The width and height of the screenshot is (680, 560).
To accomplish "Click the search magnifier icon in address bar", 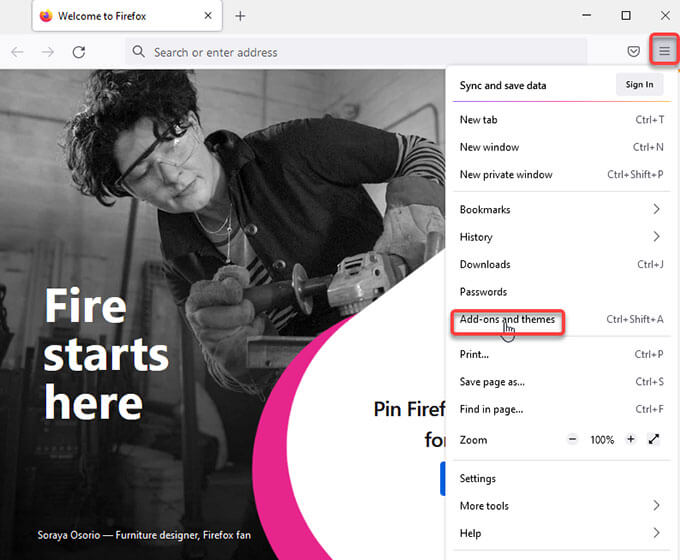I will [x=138, y=52].
